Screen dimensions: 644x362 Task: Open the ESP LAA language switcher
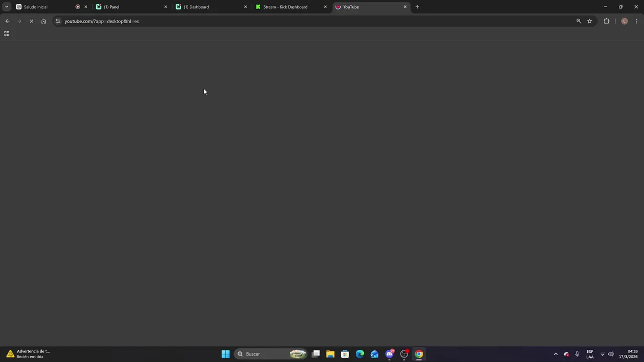590,354
